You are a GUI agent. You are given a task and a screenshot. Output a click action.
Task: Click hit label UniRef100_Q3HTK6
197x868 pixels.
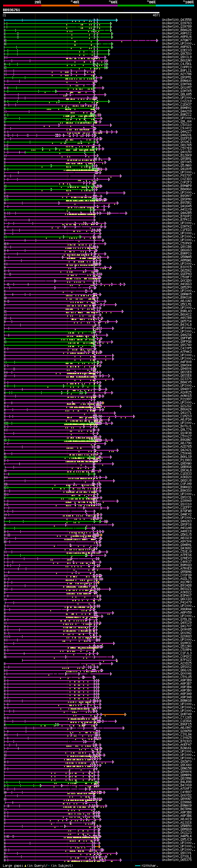[x=177, y=84]
